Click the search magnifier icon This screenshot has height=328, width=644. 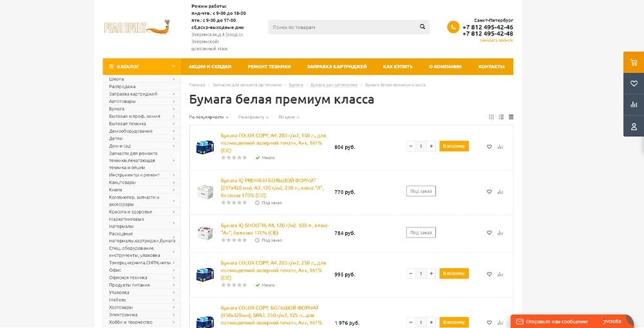pyautogui.click(x=422, y=27)
